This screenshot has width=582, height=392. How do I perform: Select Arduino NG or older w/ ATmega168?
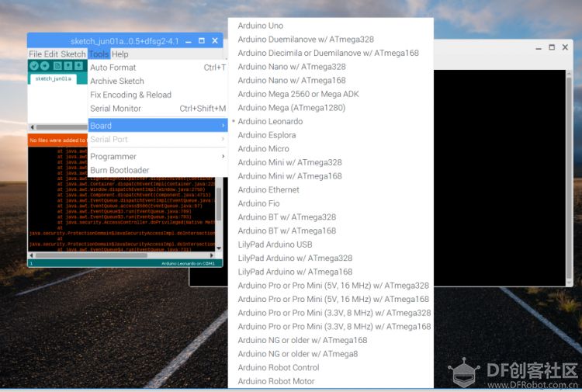pyautogui.click(x=331, y=341)
